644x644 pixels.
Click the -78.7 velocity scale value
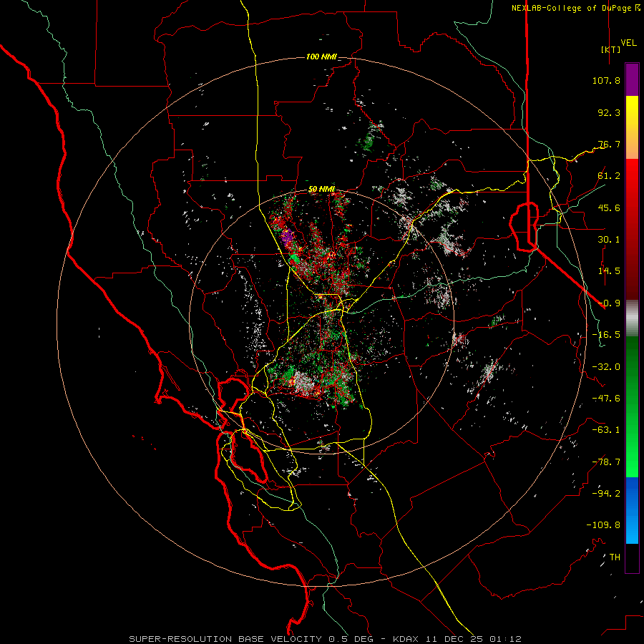[606, 462]
